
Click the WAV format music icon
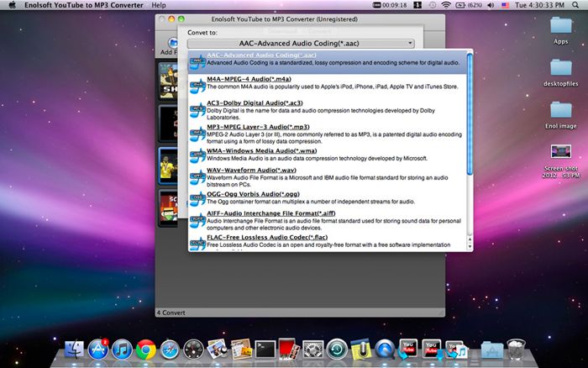[197, 177]
